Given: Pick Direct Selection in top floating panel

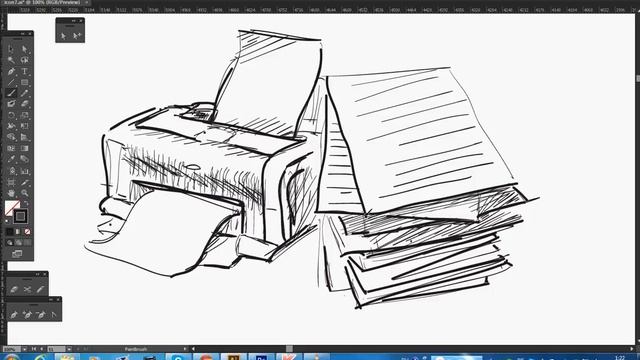Looking at the screenshot, I should [x=63, y=36].
